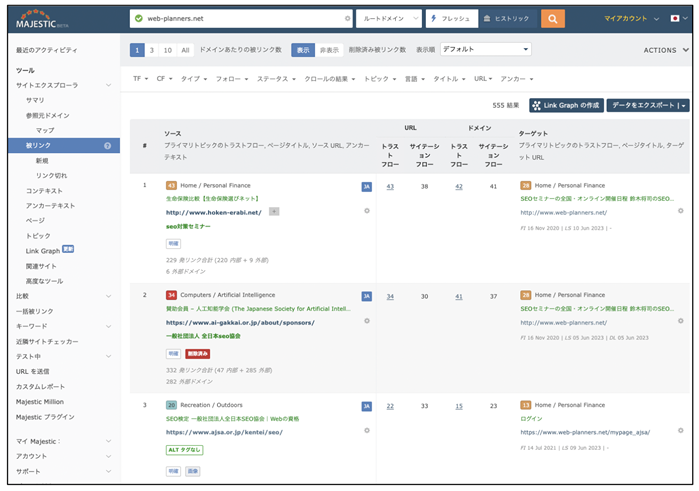
Task: Click the web-planners.net search input field
Action: coord(241,19)
